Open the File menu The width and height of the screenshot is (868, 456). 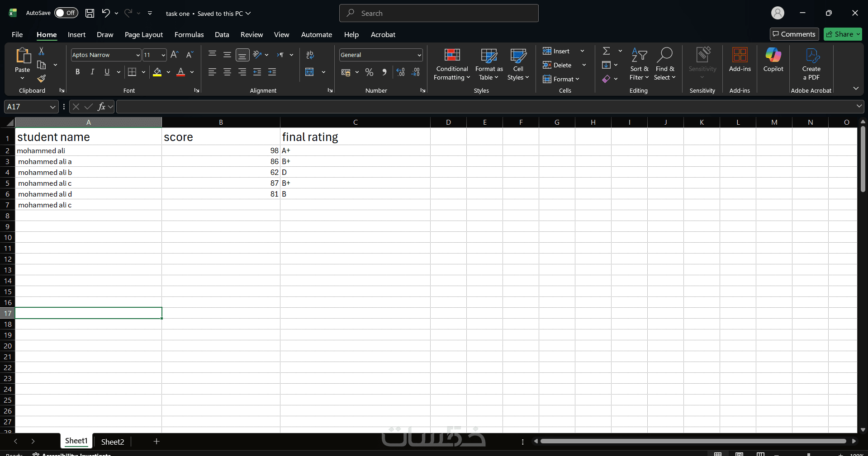[x=17, y=34]
